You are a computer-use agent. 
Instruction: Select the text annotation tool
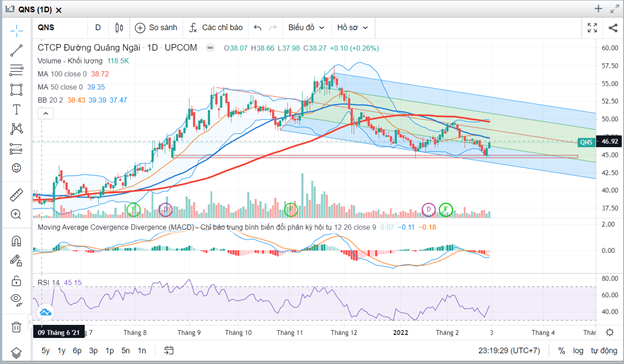point(16,109)
